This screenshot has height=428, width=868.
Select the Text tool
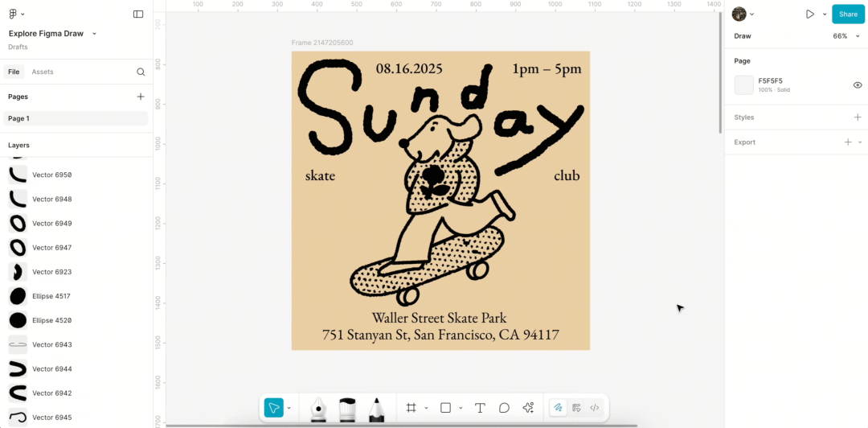[x=480, y=408]
